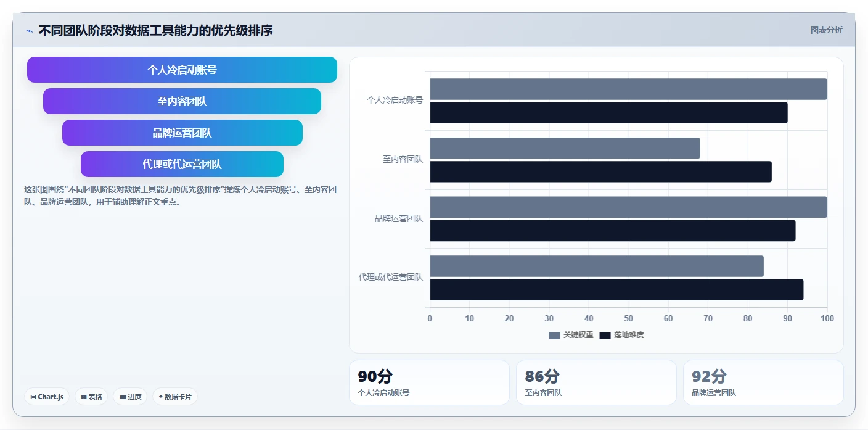
Task: Click 至内容团队 落地难度 dark bar
Action: [x=600, y=172]
